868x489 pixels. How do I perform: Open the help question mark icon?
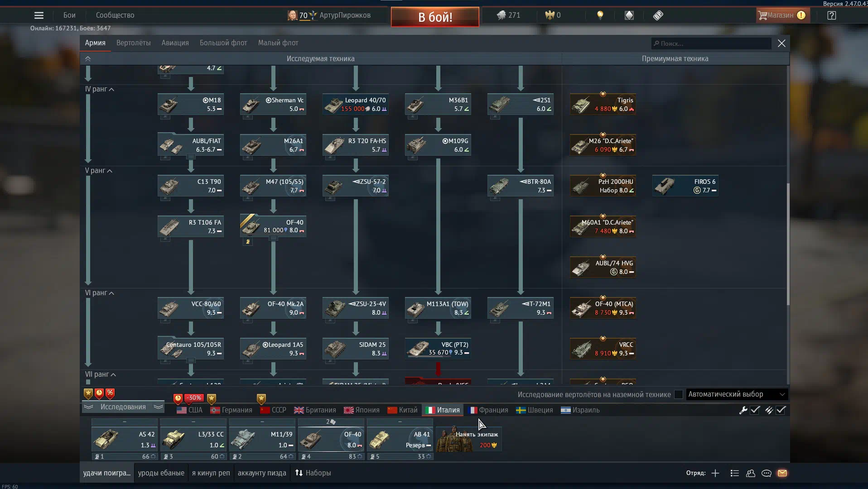pos(832,15)
